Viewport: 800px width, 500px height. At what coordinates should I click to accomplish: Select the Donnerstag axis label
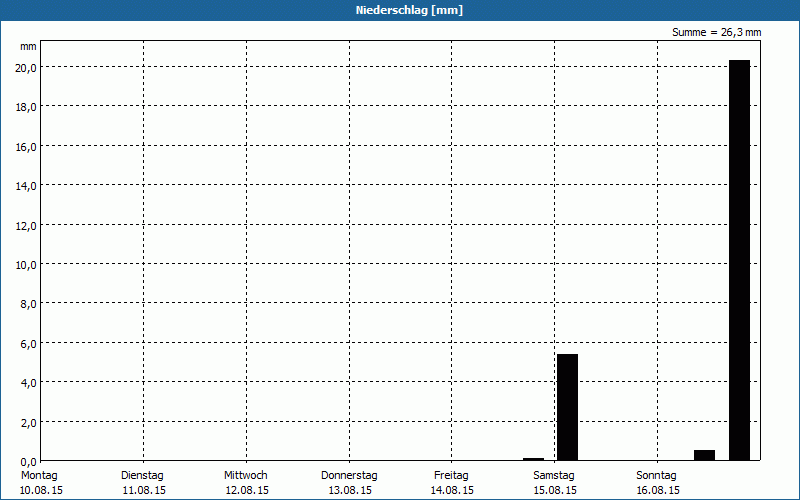(x=349, y=476)
